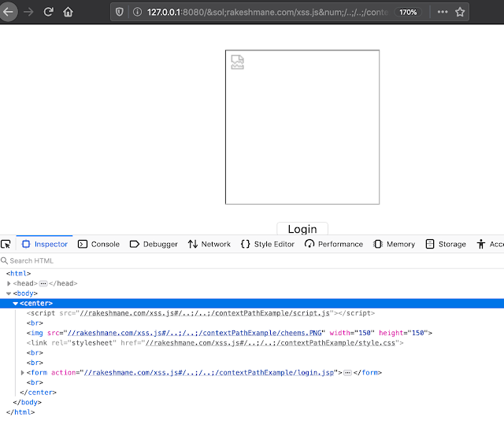The height and width of the screenshot is (439, 504).
Task: Activate the element picker tool
Action: tap(6, 245)
